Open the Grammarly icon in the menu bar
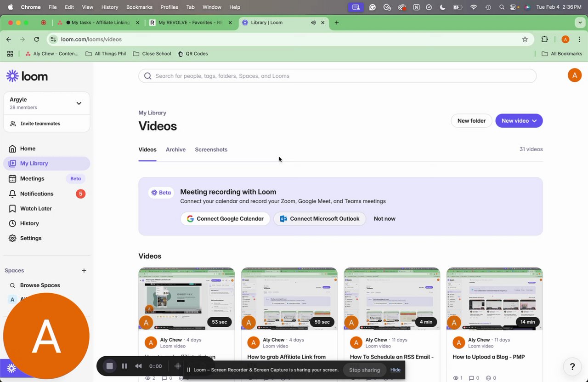588x382 pixels. pos(373,7)
